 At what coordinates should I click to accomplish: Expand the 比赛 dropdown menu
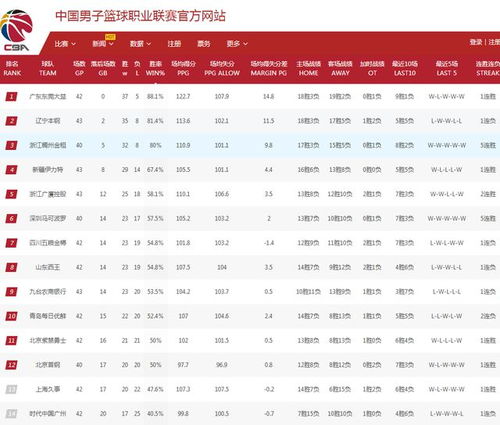coord(65,44)
